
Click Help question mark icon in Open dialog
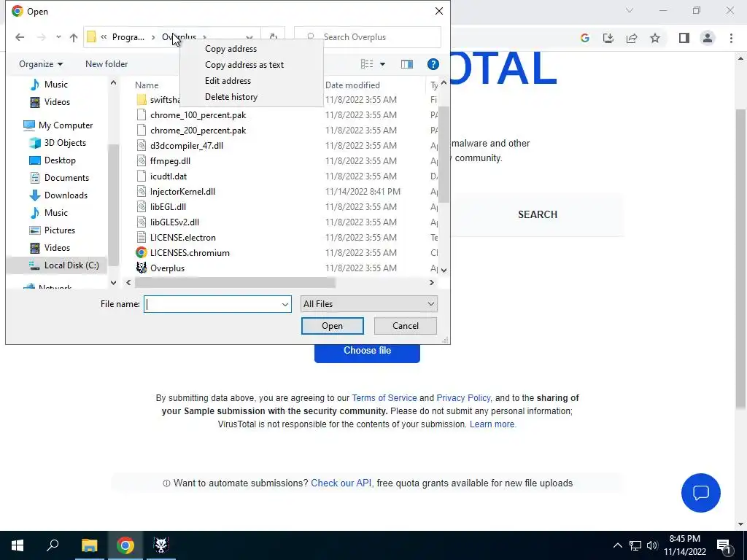point(433,64)
